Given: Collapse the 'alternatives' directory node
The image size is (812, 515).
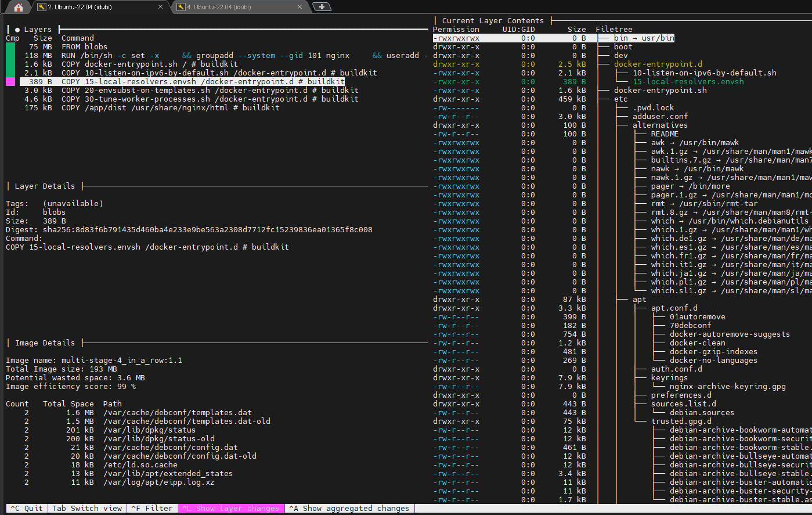Looking at the screenshot, I should [661, 125].
